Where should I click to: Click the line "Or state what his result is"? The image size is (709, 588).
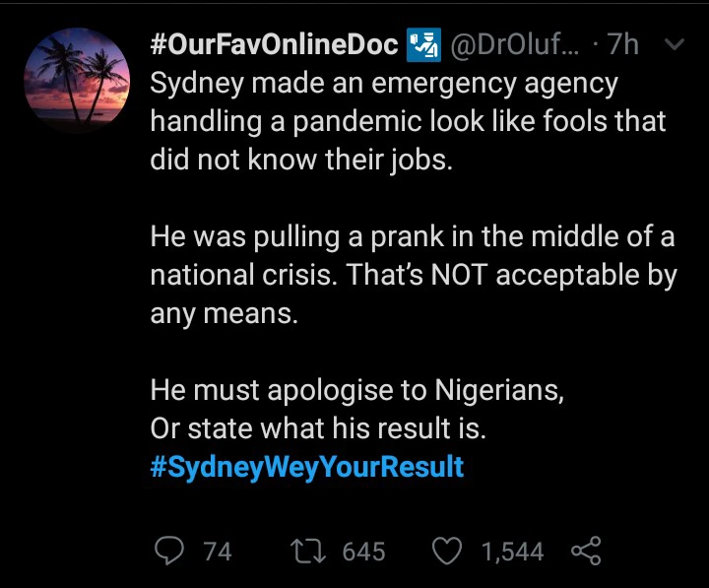(x=318, y=428)
